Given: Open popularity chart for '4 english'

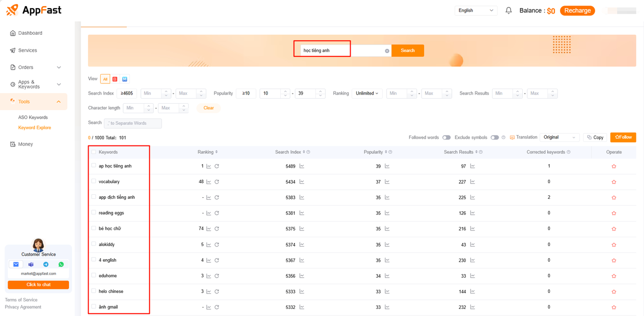Looking at the screenshot, I should tap(387, 260).
